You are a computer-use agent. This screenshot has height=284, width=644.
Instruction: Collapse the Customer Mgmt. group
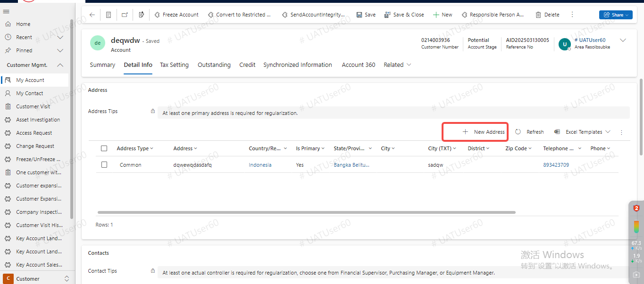tap(60, 65)
